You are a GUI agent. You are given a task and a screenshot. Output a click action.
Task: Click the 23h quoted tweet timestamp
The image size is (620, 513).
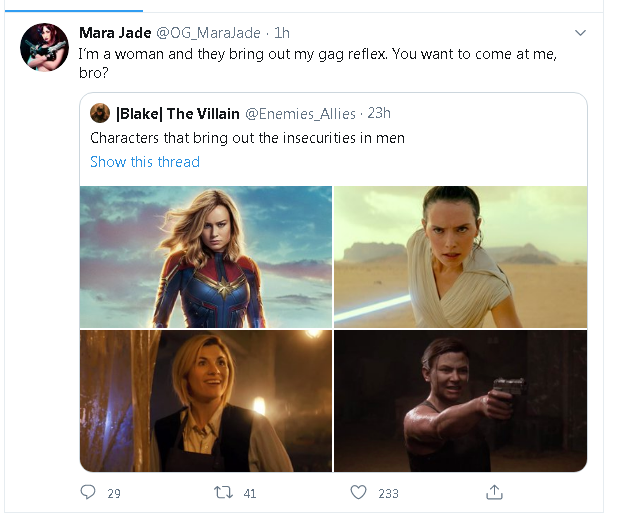click(380, 113)
